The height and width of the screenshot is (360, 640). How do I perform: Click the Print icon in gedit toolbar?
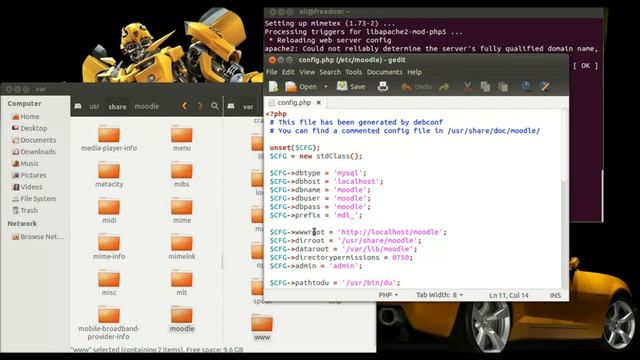click(x=383, y=87)
